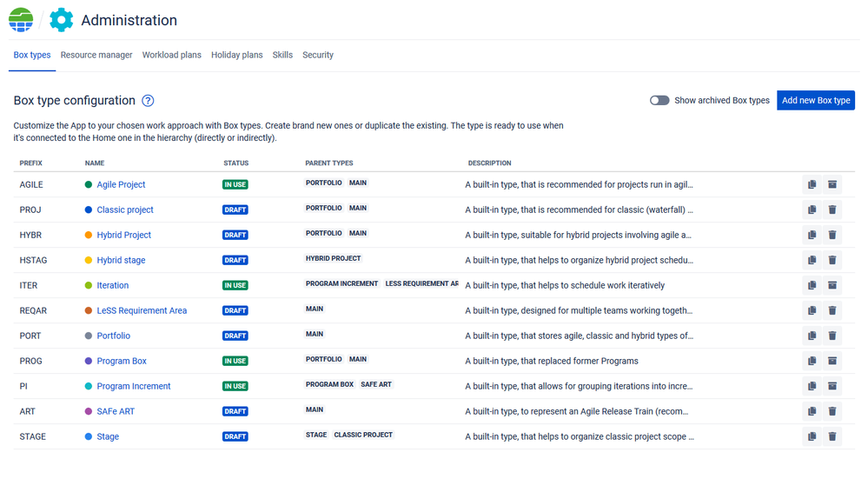Viewport: 868px width, 479px height.
Task: Open Box type configuration help icon
Action: coord(148,101)
